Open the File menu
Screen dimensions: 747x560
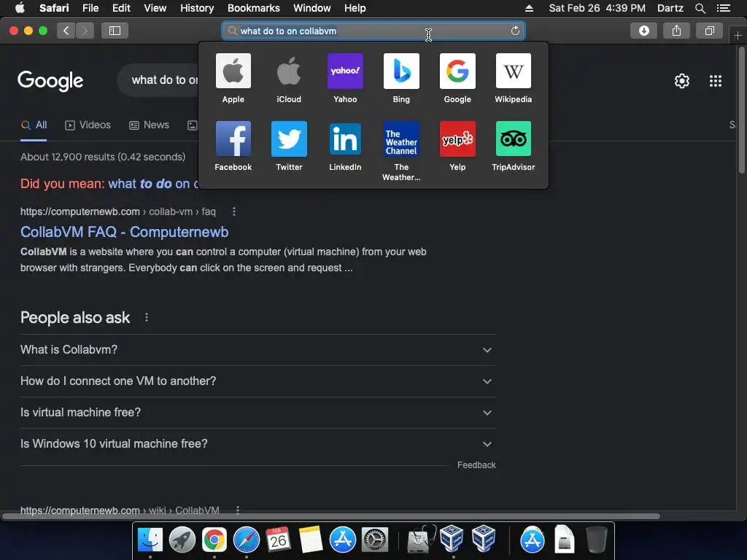tap(90, 8)
